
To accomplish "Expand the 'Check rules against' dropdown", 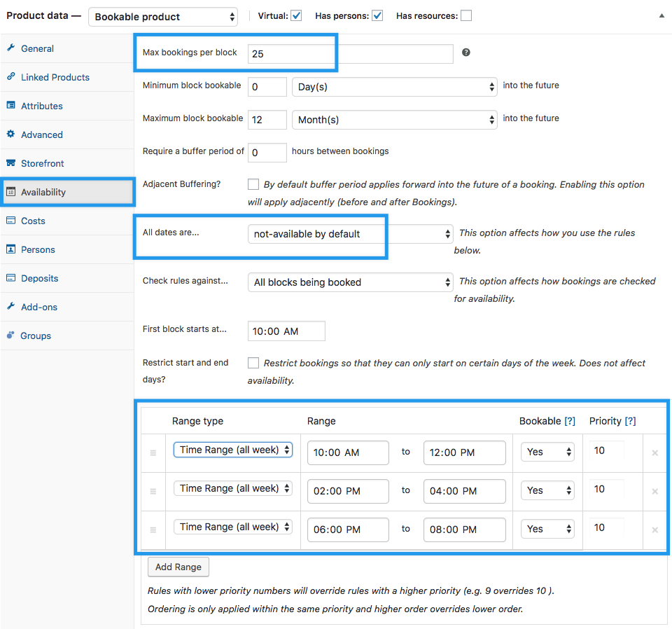I will click(351, 282).
